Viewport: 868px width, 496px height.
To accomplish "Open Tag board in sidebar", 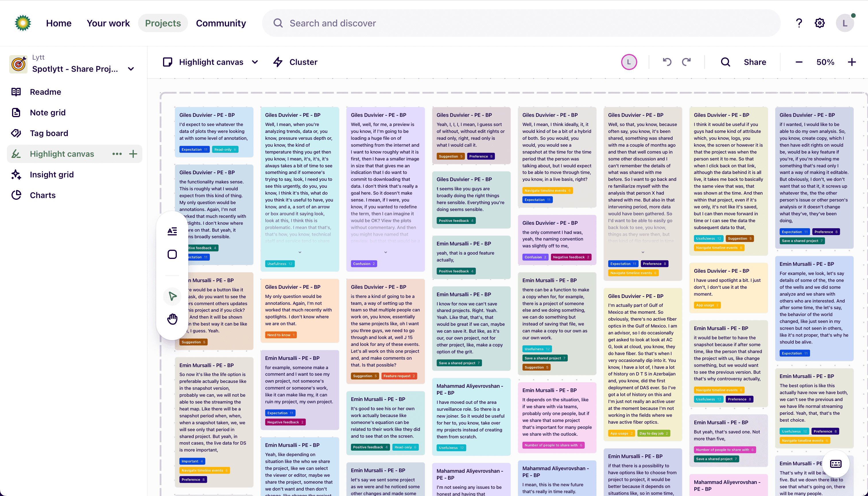I will tap(49, 133).
